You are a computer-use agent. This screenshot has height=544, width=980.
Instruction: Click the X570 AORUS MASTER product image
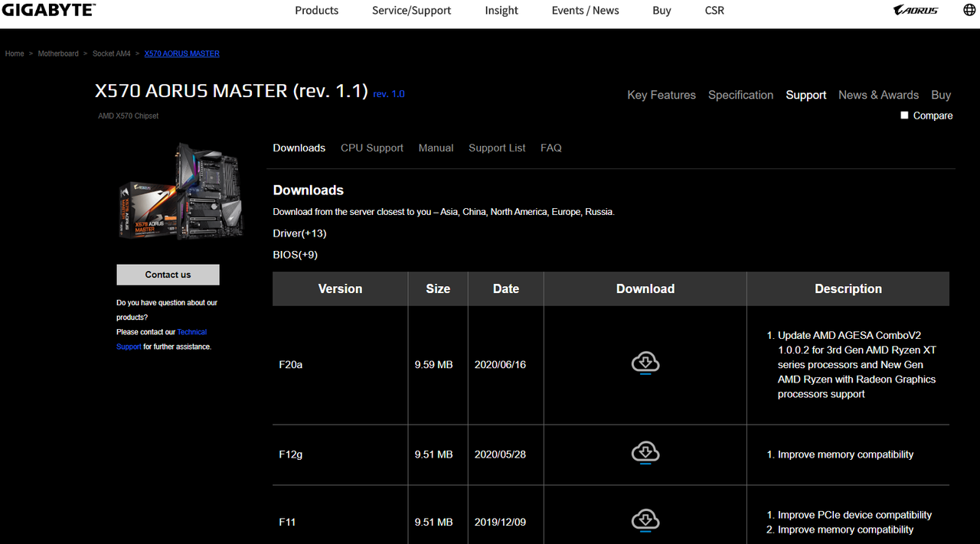(181, 190)
